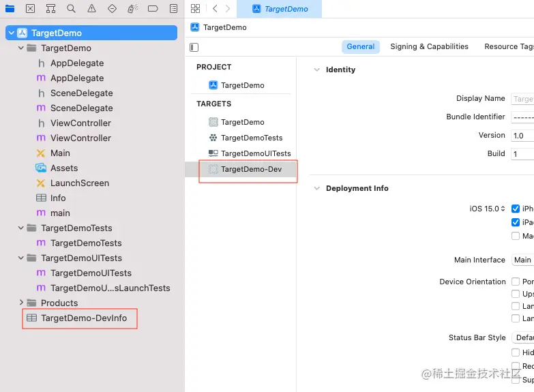Expand the Products folder group
The height and width of the screenshot is (392, 534).
pos(21,303)
